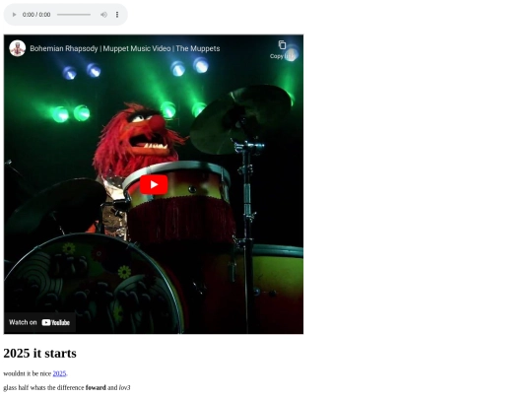532x399 pixels.
Task: Click the bold word 'foward'
Action: click(96, 387)
